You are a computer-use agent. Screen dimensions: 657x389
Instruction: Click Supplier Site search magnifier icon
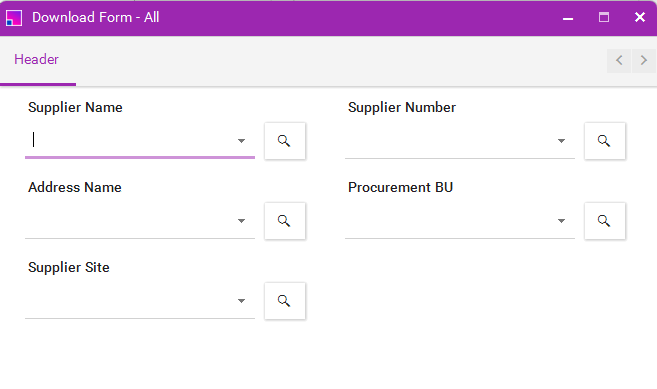[285, 301]
